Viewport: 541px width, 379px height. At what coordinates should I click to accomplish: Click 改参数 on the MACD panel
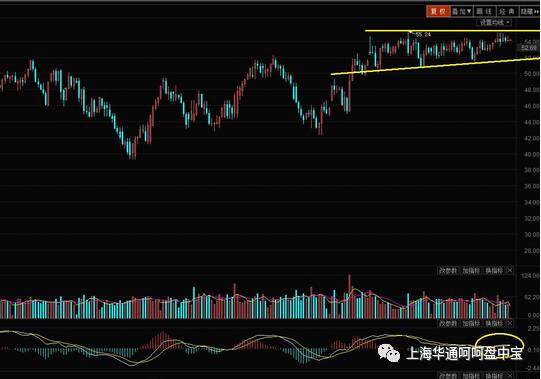pos(448,323)
